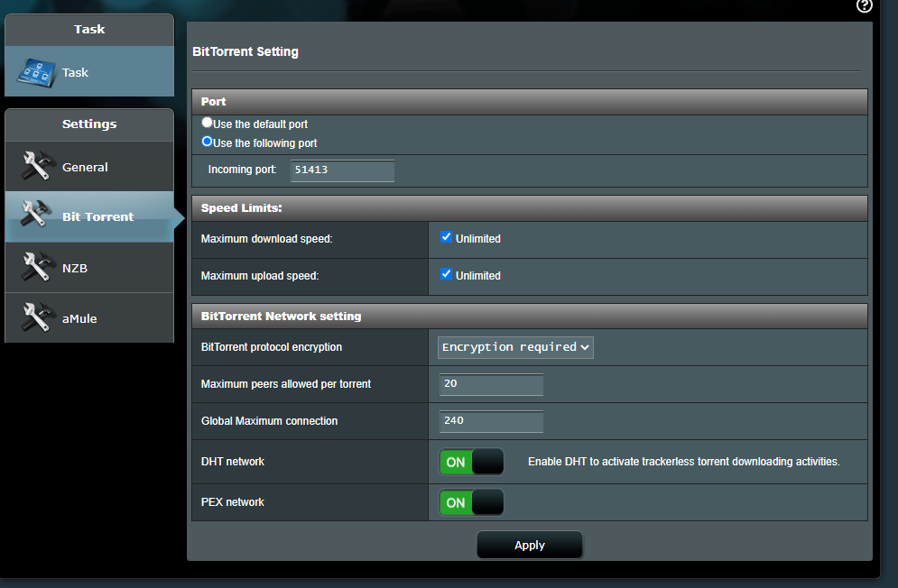The height and width of the screenshot is (588, 898).
Task: Click the BitTorrent Setting page title
Action: (x=245, y=51)
